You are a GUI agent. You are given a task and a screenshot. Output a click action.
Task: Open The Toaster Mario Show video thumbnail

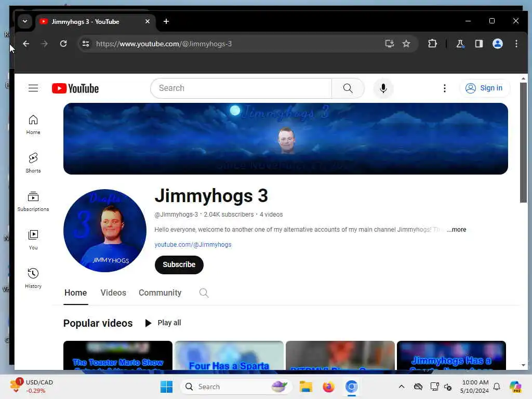118,355
